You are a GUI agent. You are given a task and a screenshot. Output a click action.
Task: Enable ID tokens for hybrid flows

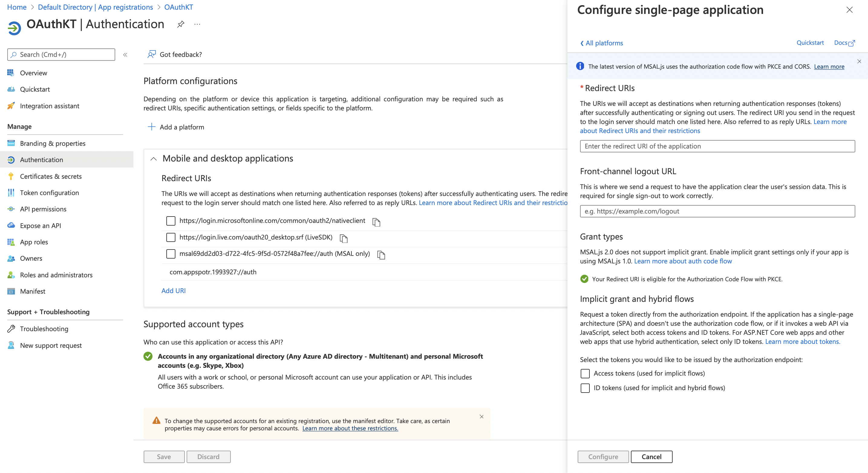coord(585,388)
